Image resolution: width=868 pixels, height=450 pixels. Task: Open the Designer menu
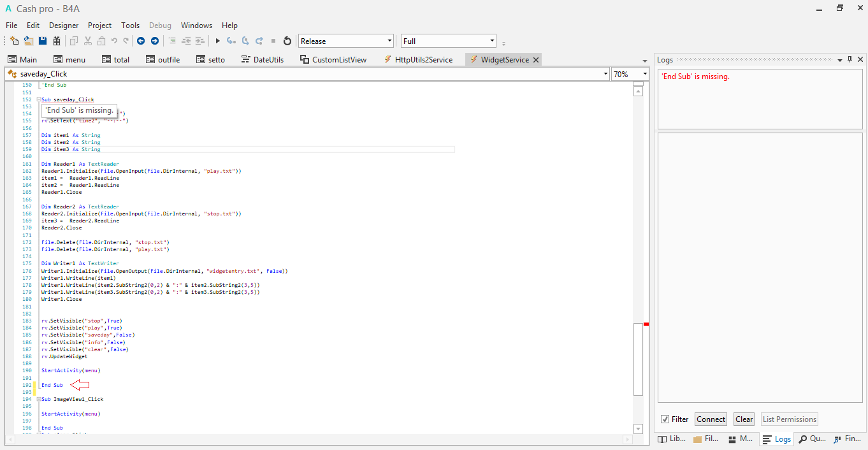64,25
